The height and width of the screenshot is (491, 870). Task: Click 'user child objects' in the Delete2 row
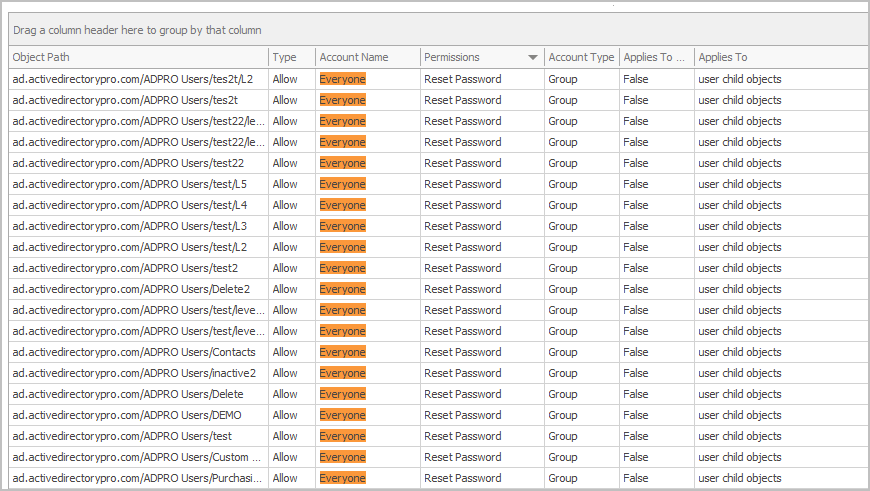(x=740, y=290)
